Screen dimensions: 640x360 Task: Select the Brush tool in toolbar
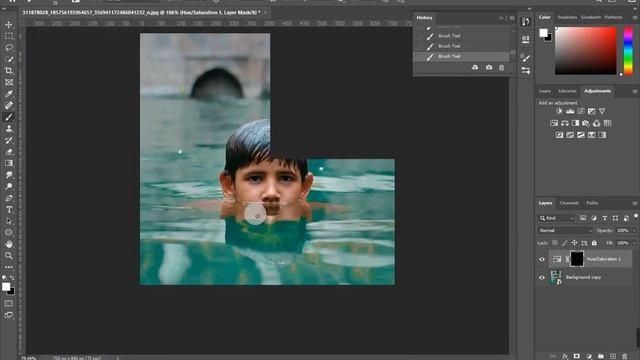pos(9,117)
